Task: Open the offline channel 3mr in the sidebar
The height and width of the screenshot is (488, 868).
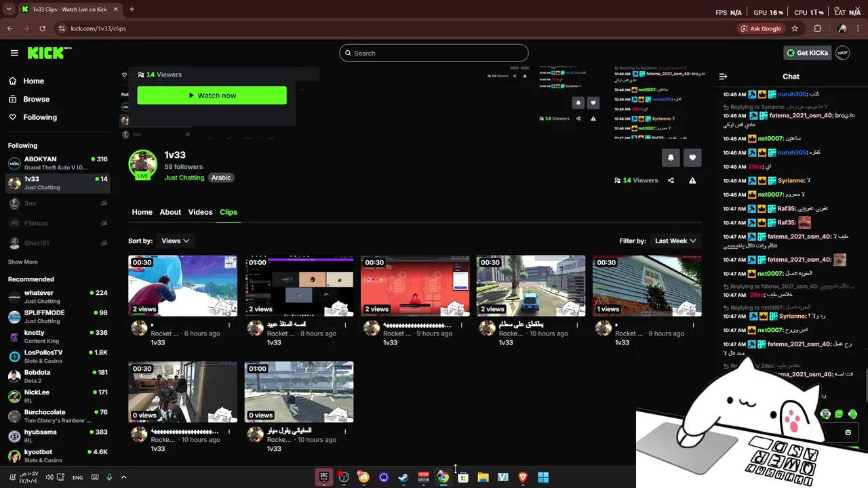Action: [58, 203]
